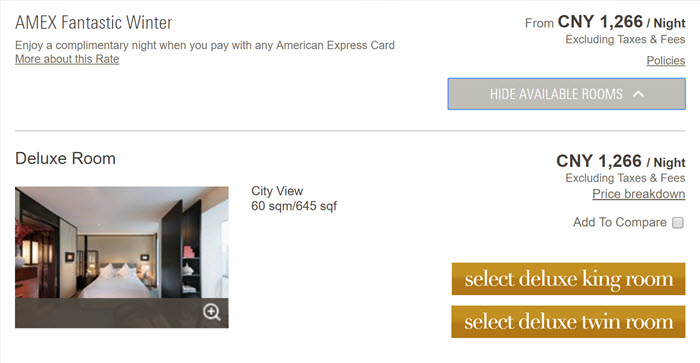Click the City View room description text
Image resolution: width=700 pixels, height=363 pixels.
277,191
